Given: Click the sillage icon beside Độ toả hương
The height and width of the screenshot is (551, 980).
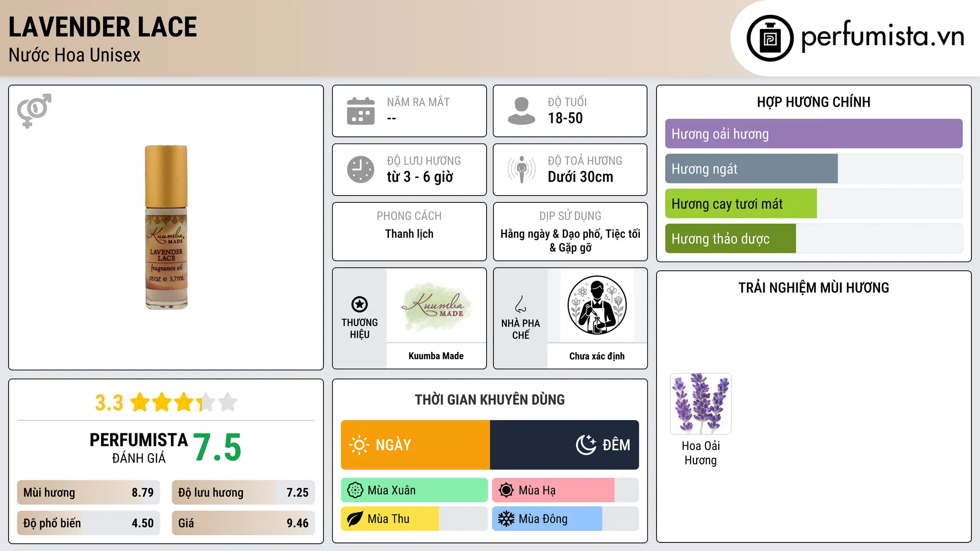Looking at the screenshot, I should (x=521, y=169).
